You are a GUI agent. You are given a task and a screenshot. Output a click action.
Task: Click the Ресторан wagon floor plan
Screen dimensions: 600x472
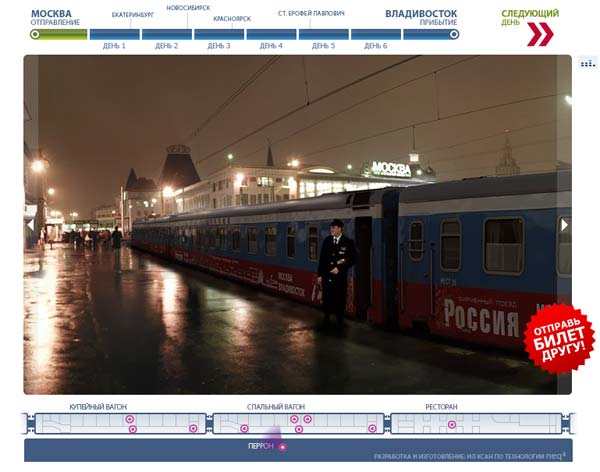(x=476, y=423)
